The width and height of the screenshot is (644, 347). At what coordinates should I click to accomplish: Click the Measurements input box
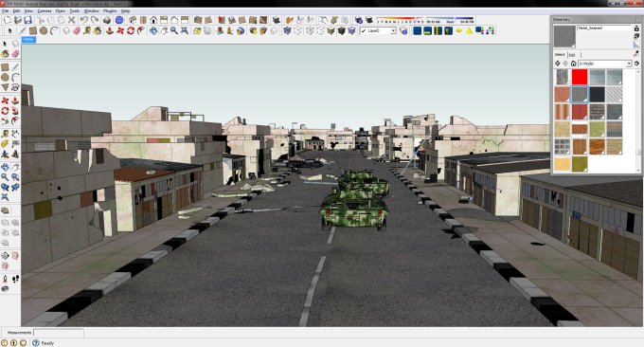coord(59,332)
